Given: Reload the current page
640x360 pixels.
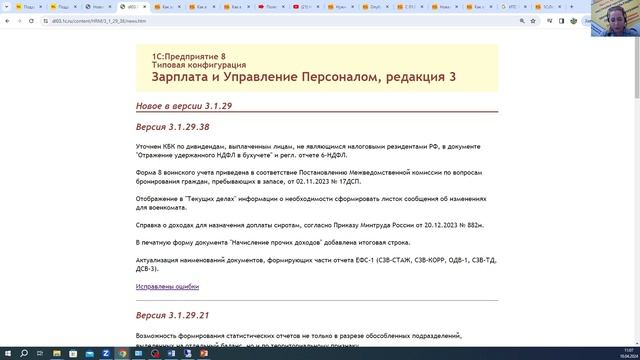Looking at the screenshot, I should (31, 21).
